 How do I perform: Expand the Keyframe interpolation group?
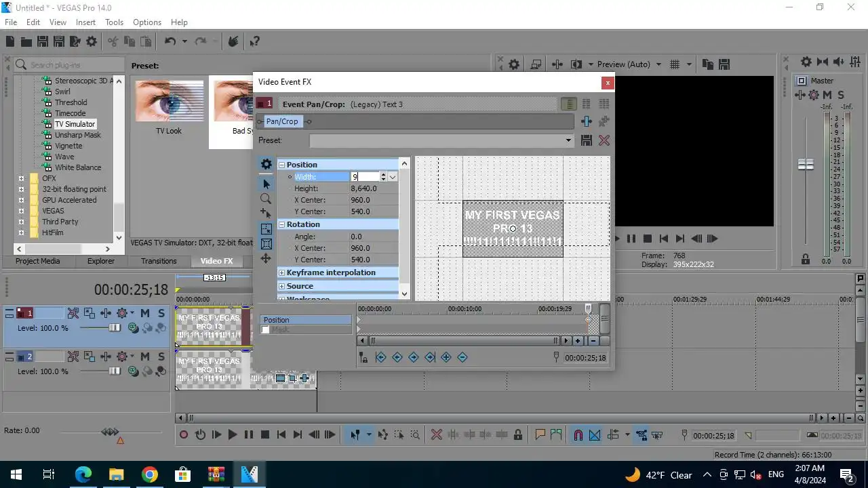pyautogui.click(x=282, y=272)
